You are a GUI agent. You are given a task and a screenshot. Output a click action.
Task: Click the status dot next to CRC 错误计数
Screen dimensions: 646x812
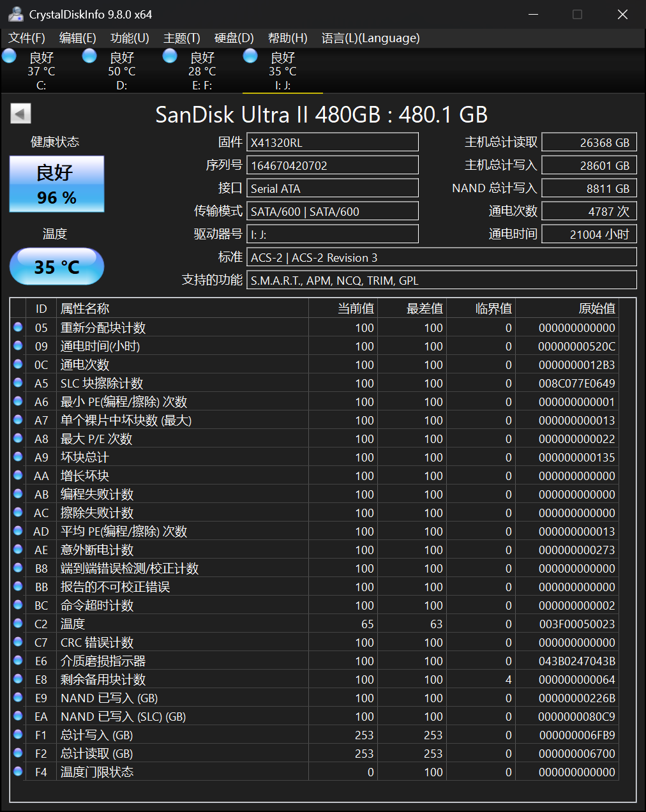[x=18, y=642]
